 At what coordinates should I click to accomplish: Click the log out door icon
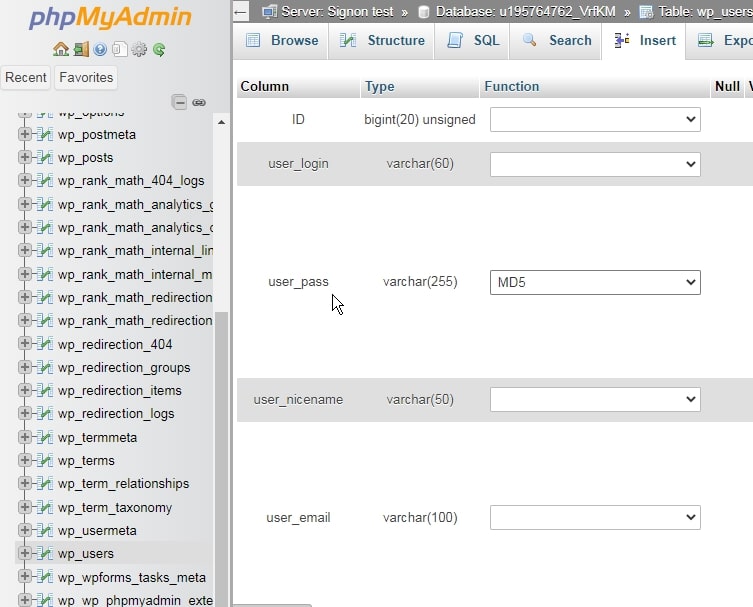click(80, 49)
